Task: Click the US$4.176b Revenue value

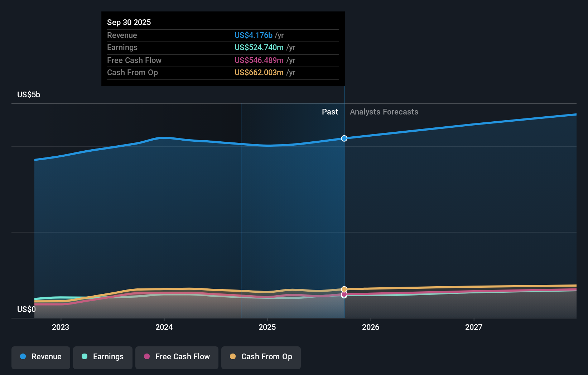Action: tap(255, 35)
